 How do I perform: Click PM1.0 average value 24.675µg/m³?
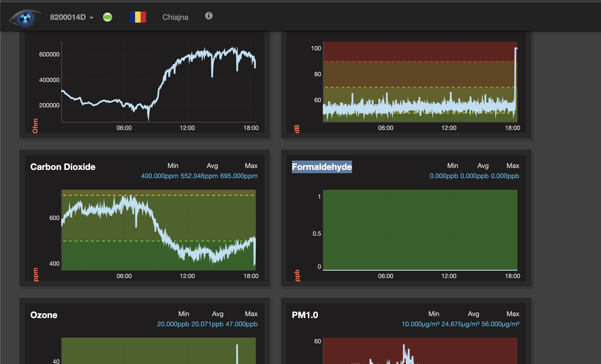point(460,324)
